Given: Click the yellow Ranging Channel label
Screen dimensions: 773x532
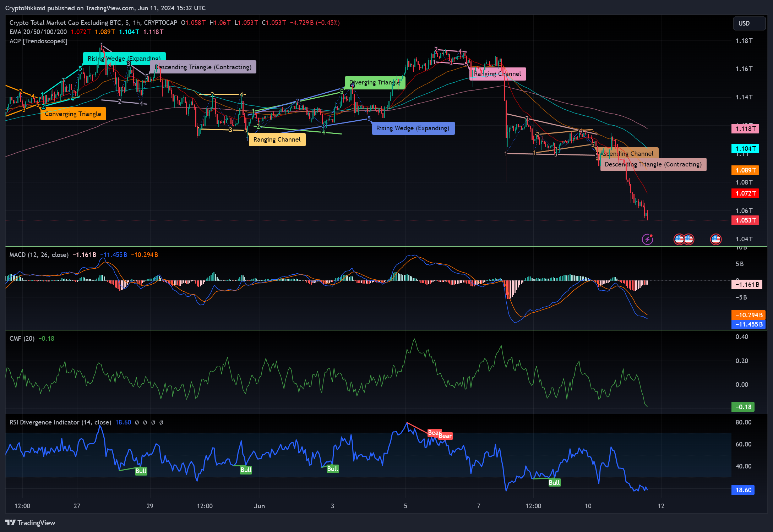Looking at the screenshot, I should tap(277, 139).
